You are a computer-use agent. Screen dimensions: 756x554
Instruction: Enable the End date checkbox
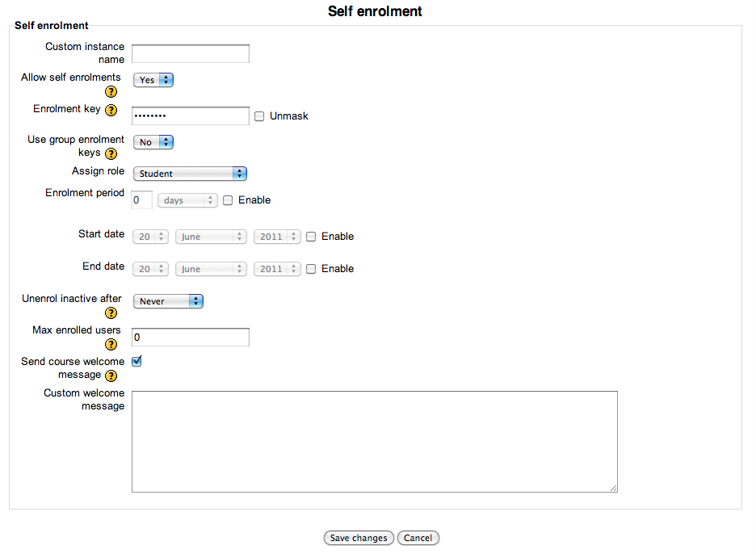click(x=311, y=269)
